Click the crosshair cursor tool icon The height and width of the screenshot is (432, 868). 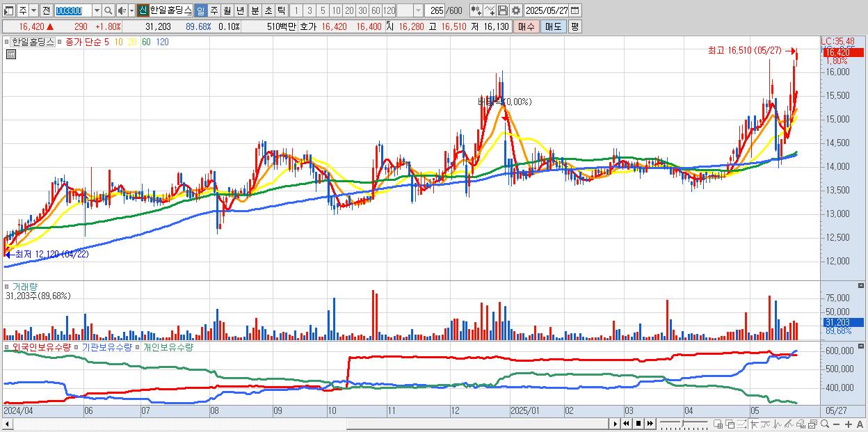coord(755,424)
